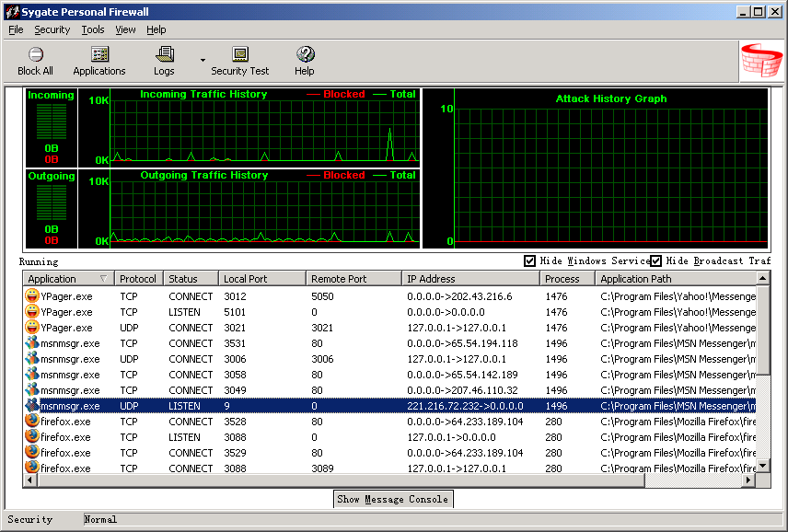Click the Attack History Graph
The image size is (788, 532).
click(596, 168)
